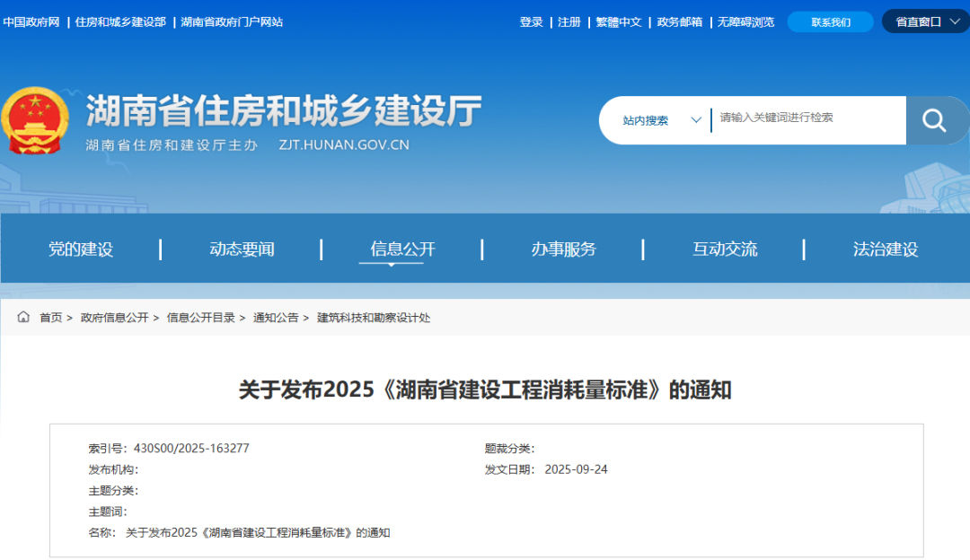Select the 信息公开 navigation tab
Screen dimensions: 970x560
(402, 249)
